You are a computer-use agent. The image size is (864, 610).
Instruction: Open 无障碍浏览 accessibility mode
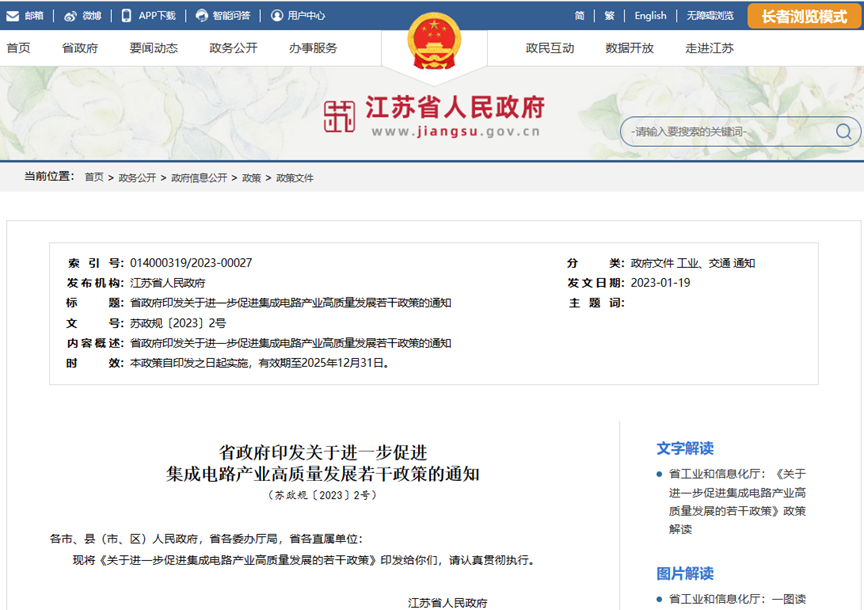[x=710, y=16]
